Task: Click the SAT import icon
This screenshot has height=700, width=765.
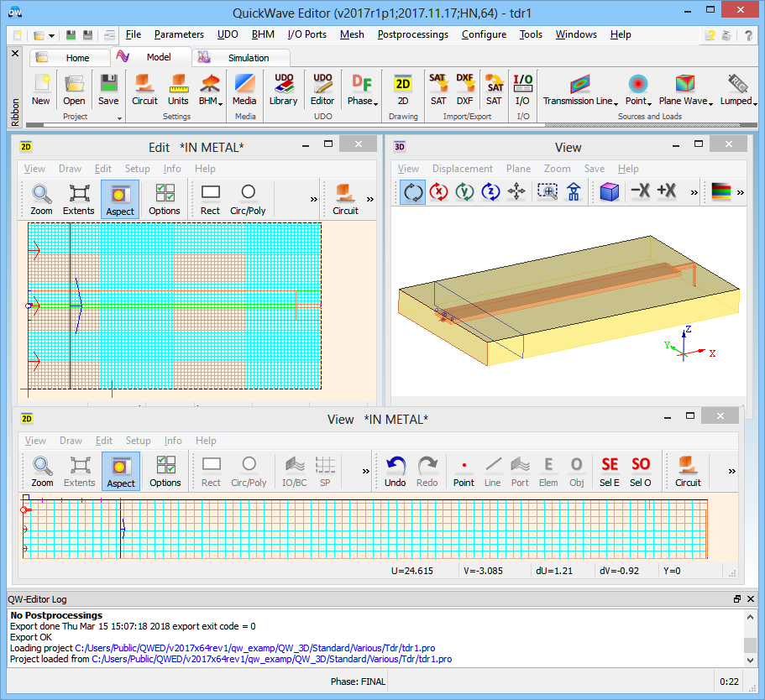Action: point(438,89)
